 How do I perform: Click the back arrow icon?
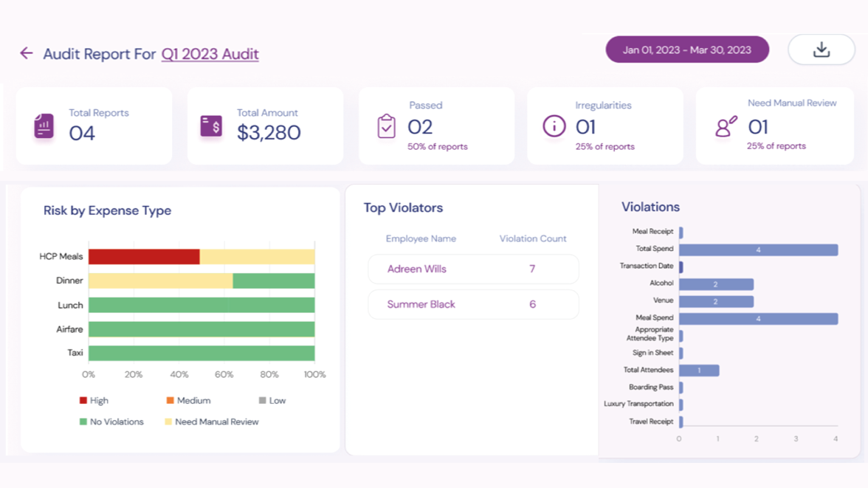click(27, 53)
